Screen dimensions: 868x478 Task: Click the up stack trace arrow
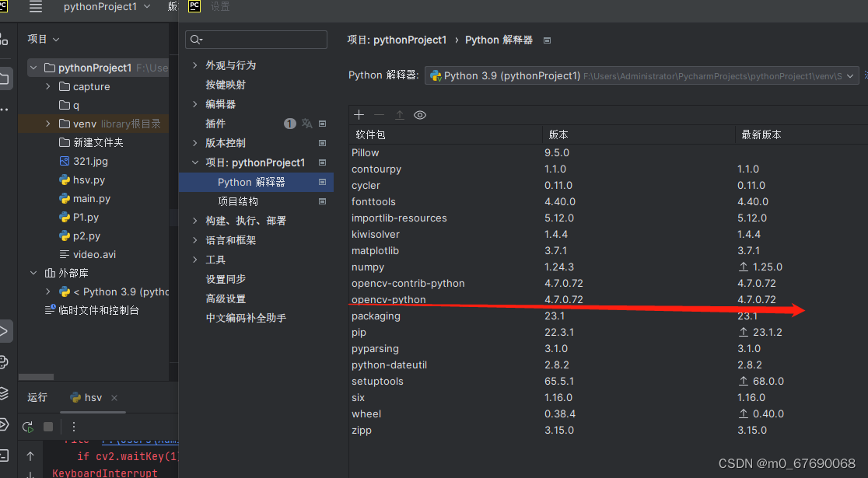point(30,456)
